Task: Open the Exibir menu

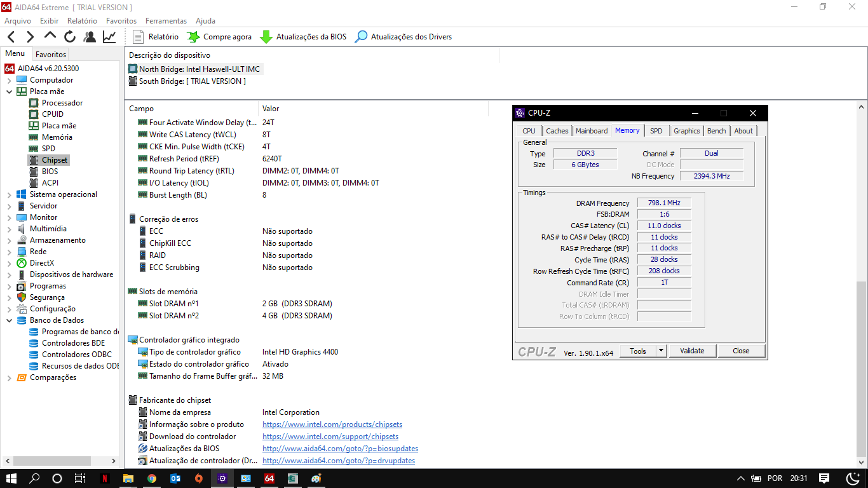Action: click(49, 21)
